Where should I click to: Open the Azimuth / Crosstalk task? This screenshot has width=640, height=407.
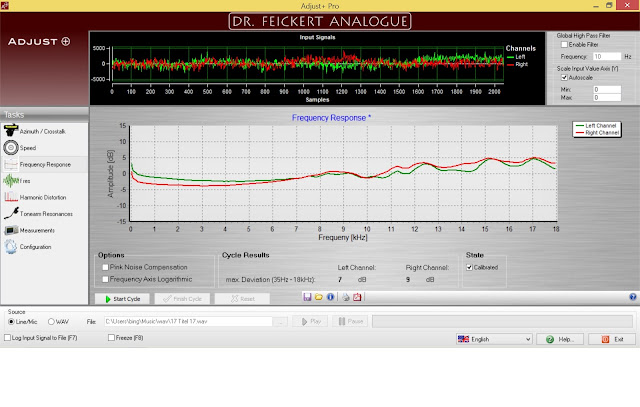(44, 131)
